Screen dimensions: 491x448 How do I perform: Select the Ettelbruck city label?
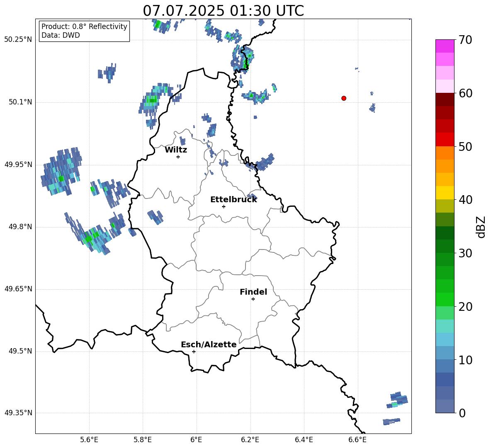point(233,200)
